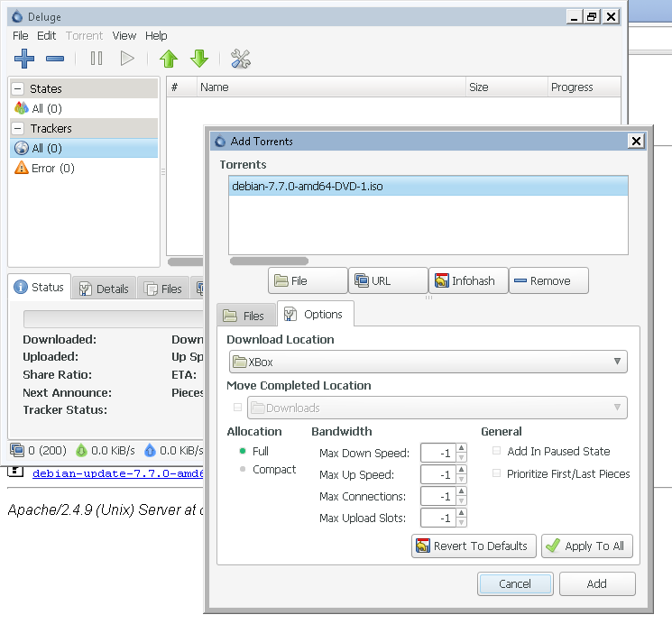Click the Add button in the dialog

coord(597,583)
